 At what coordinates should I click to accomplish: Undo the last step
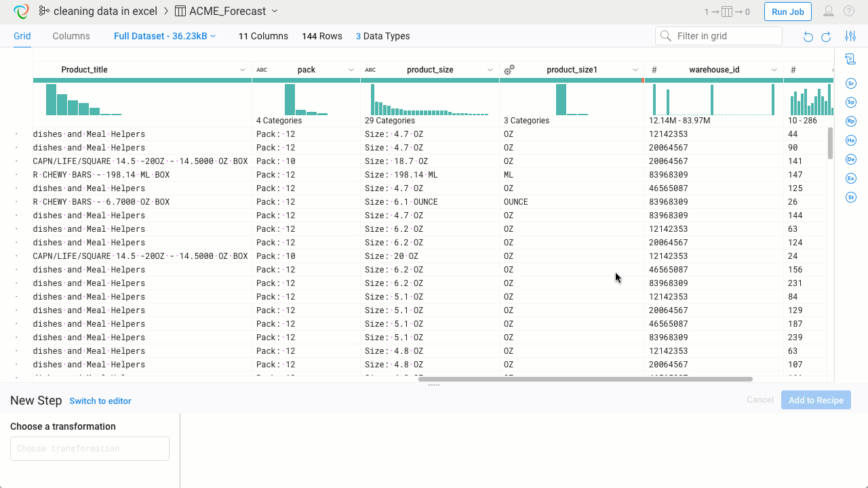pyautogui.click(x=808, y=37)
